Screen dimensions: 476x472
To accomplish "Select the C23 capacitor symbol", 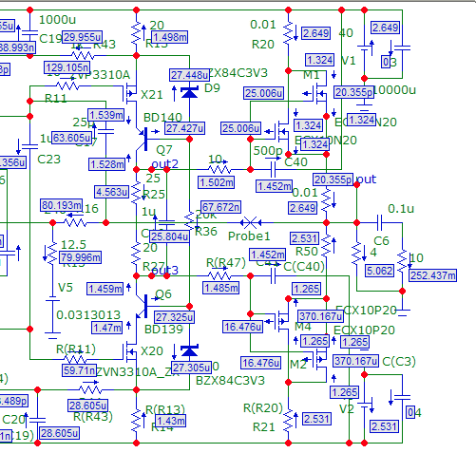I will (x=29, y=147).
